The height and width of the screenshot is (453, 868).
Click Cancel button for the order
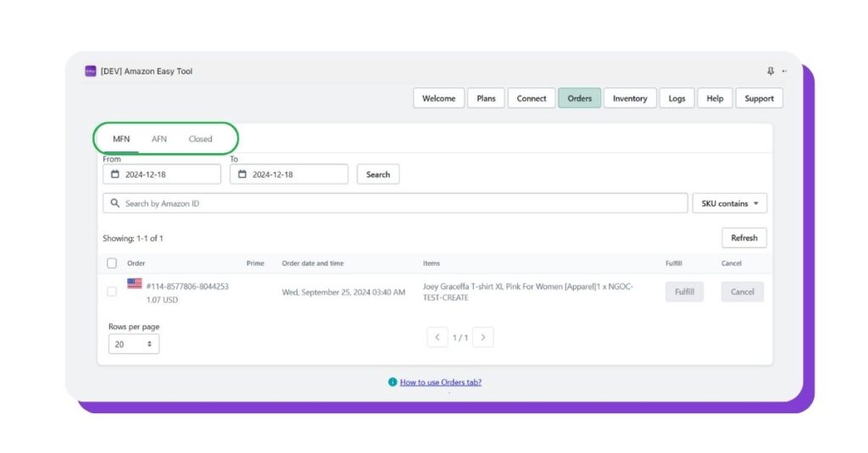743,291
